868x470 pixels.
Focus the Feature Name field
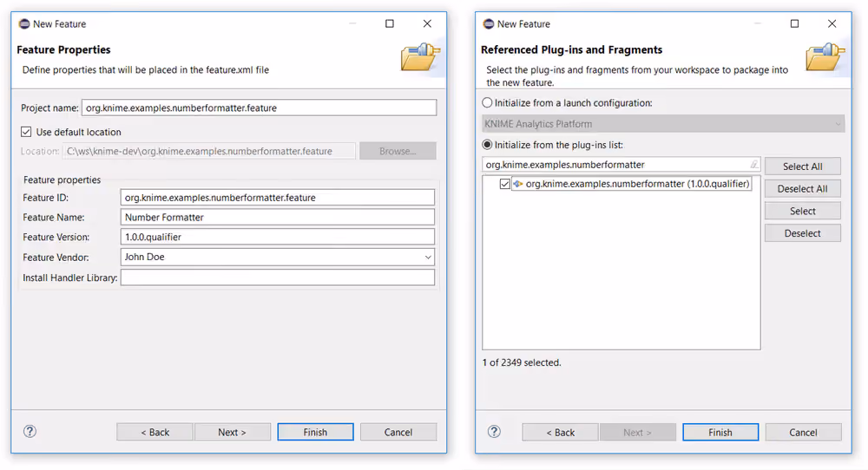point(278,218)
